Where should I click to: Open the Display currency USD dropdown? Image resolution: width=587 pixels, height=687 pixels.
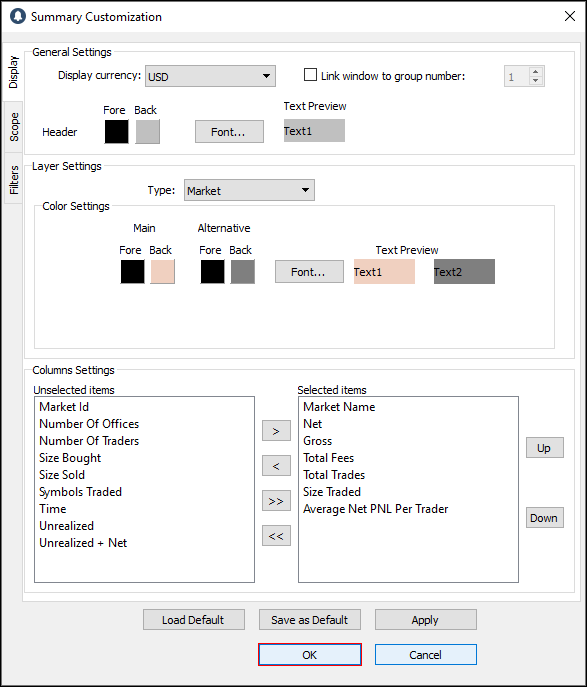pyautogui.click(x=210, y=76)
